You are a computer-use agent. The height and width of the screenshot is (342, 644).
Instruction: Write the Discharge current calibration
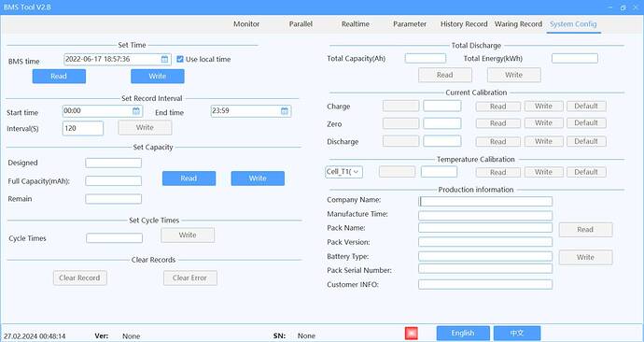pos(544,141)
